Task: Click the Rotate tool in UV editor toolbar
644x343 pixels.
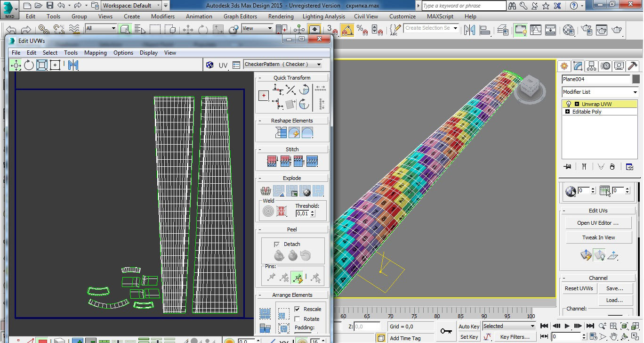Action: pos(29,65)
